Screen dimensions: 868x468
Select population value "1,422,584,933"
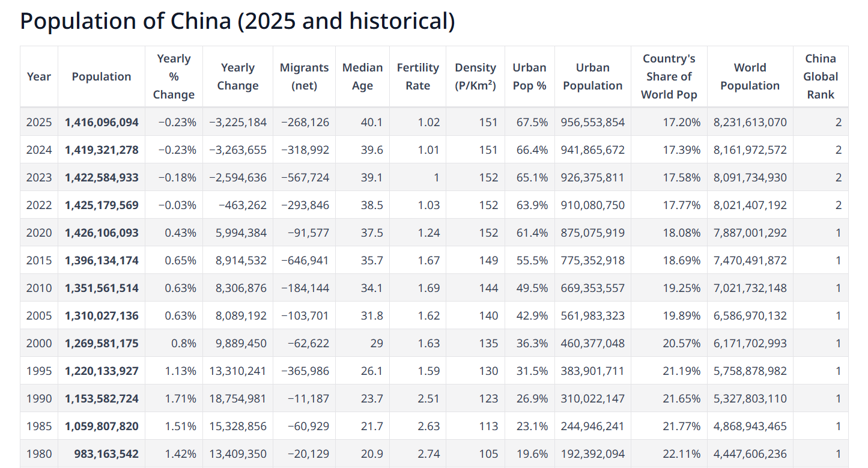pyautogui.click(x=102, y=178)
